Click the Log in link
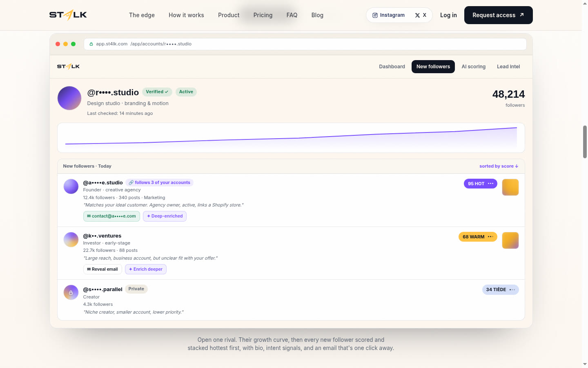The width and height of the screenshot is (588, 368). pos(448,15)
